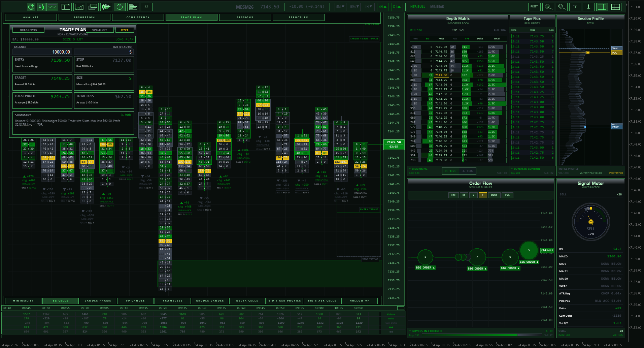Zoom in with the magnifier plus icon

[548, 7]
